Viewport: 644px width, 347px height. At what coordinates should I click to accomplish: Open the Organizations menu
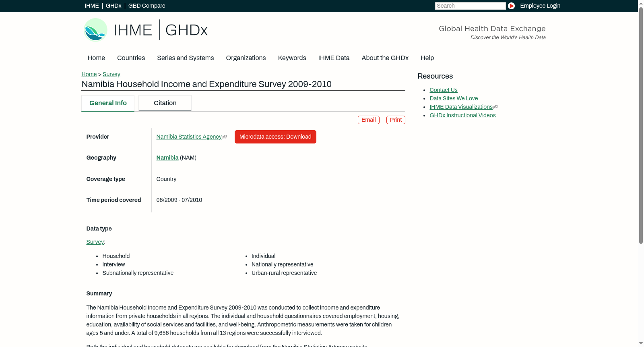(246, 58)
